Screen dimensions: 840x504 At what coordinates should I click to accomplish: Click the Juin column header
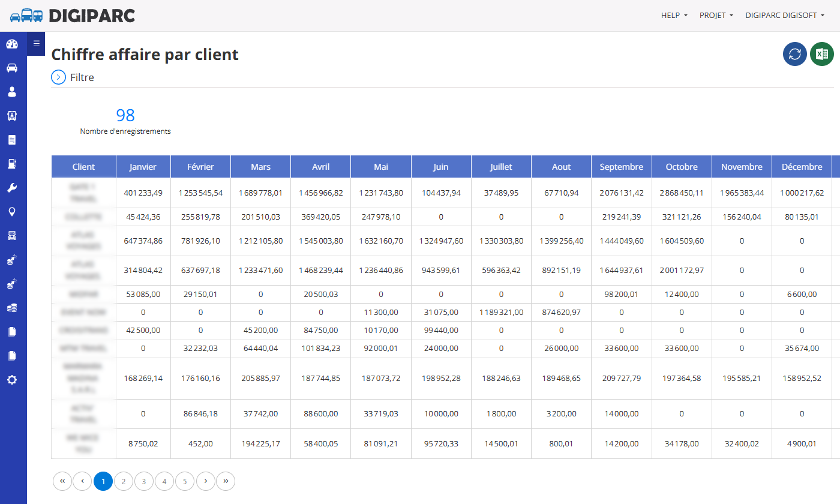[x=441, y=167]
